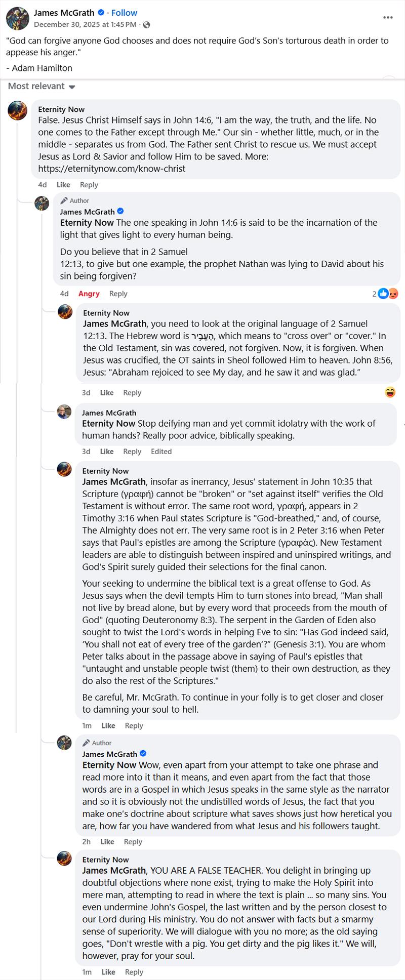Click "Edited" to view the edit history
The height and width of the screenshot is (980, 405).
pos(161,452)
